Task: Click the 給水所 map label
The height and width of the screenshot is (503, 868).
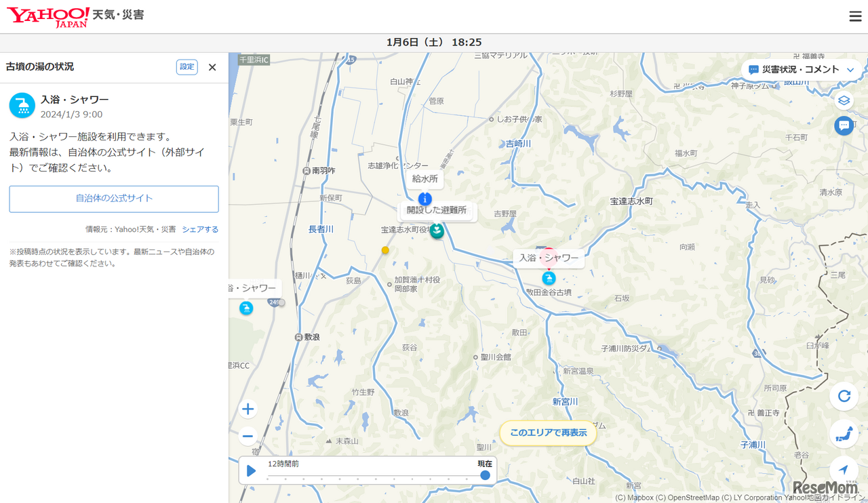Action: coord(425,179)
